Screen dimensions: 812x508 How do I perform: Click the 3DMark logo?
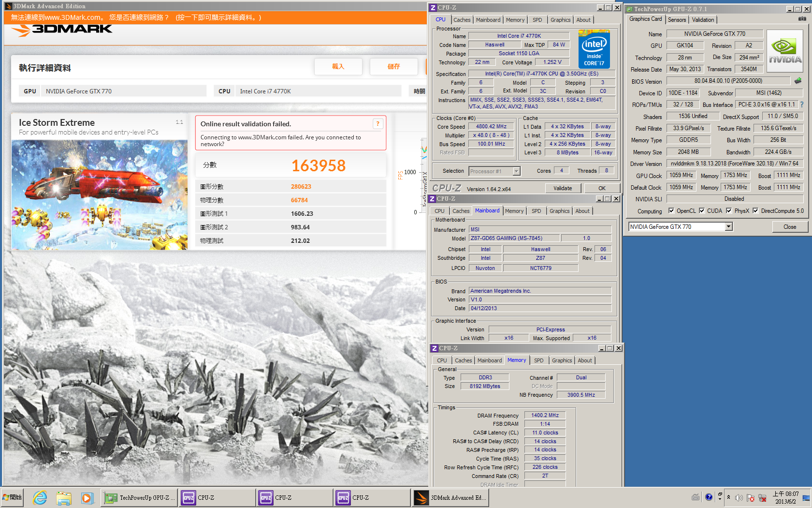click(62, 30)
